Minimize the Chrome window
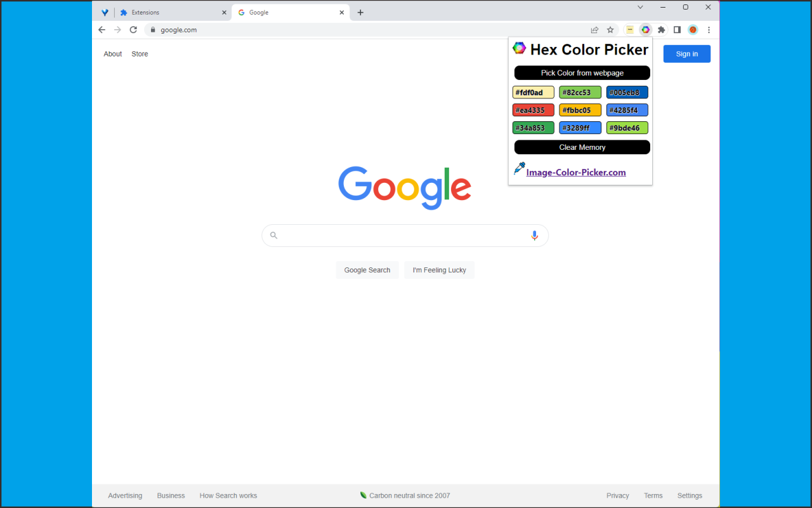Viewport: 812px width, 508px height. pos(663,7)
